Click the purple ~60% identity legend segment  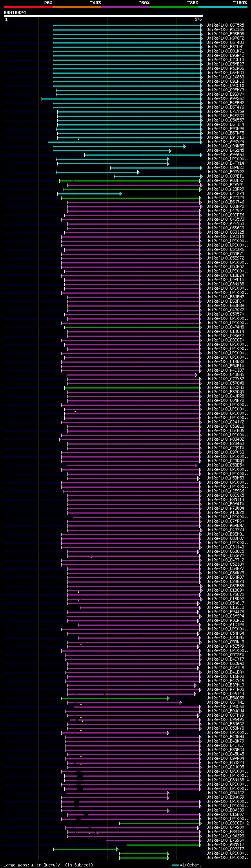click(x=125, y=7)
